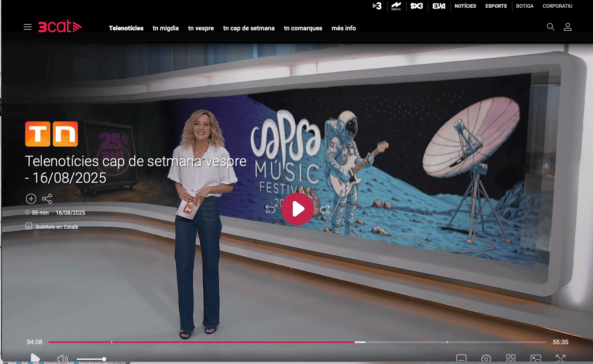The height and width of the screenshot is (364, 593).
Task: Switch to tn vespre
Action: pos(201,28)
